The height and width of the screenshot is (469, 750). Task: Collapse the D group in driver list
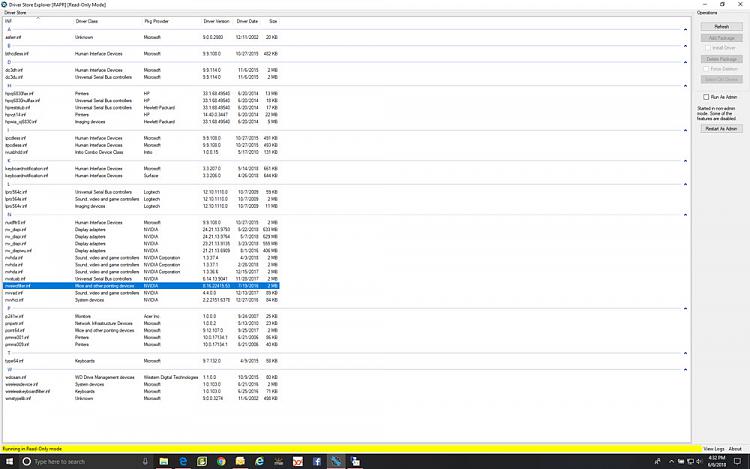pos(685,62)
